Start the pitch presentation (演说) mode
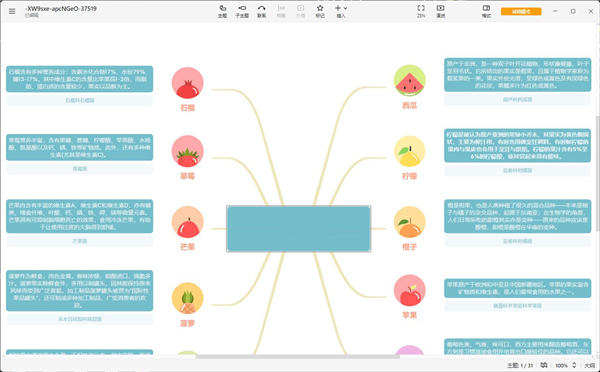 [x=440, y=11]
